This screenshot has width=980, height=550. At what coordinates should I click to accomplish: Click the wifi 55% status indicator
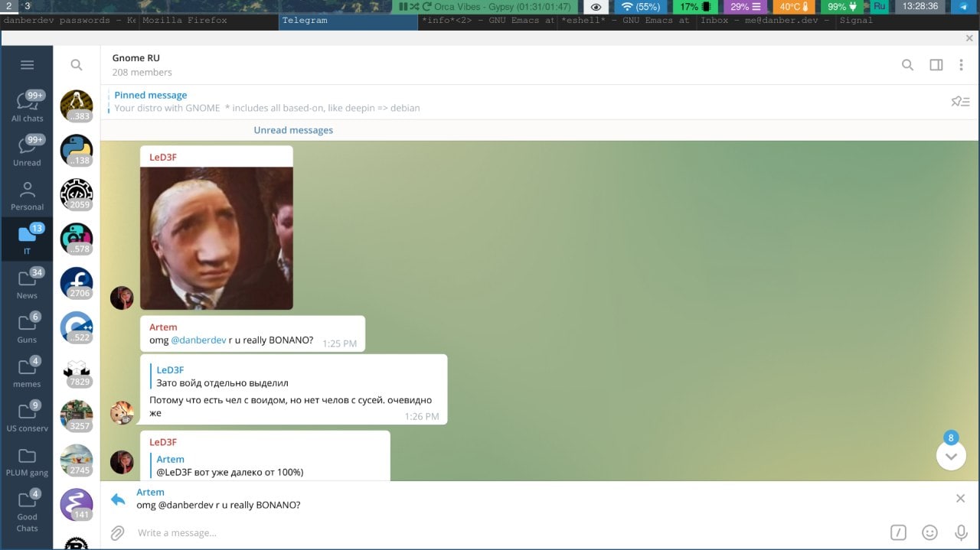point(641,6)
